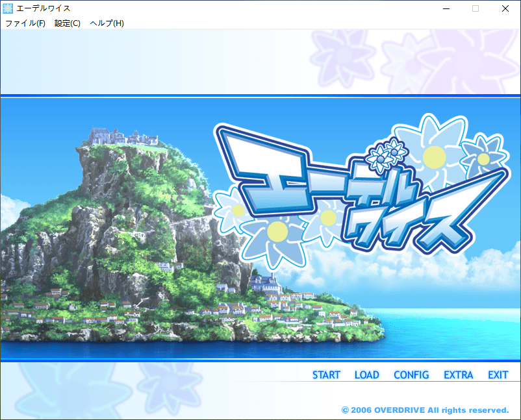Minimize the エーデルワイス window
The width and height of the screenshot is (521, 420).
point(446,8)
